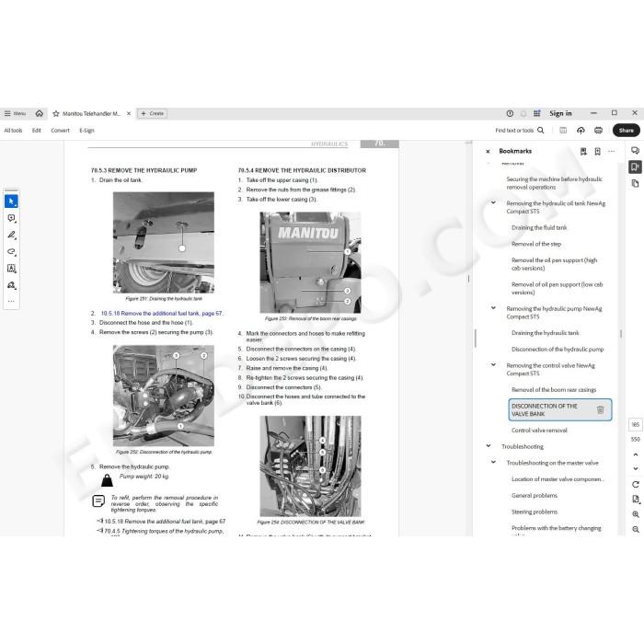Collapse Removing the hydraulic oil tank bookmark
This screenshot has width=644, height=644.
493,203
